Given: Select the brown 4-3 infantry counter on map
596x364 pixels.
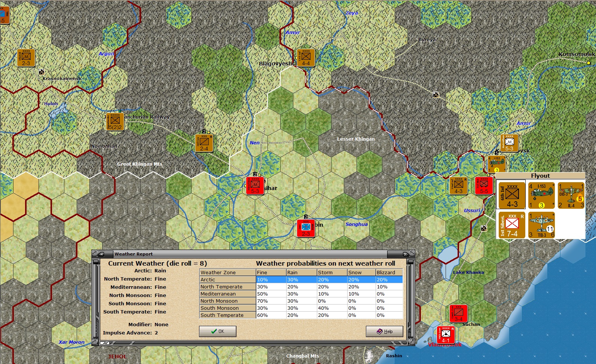Looking at the screenshot, I should click(458, 186).
